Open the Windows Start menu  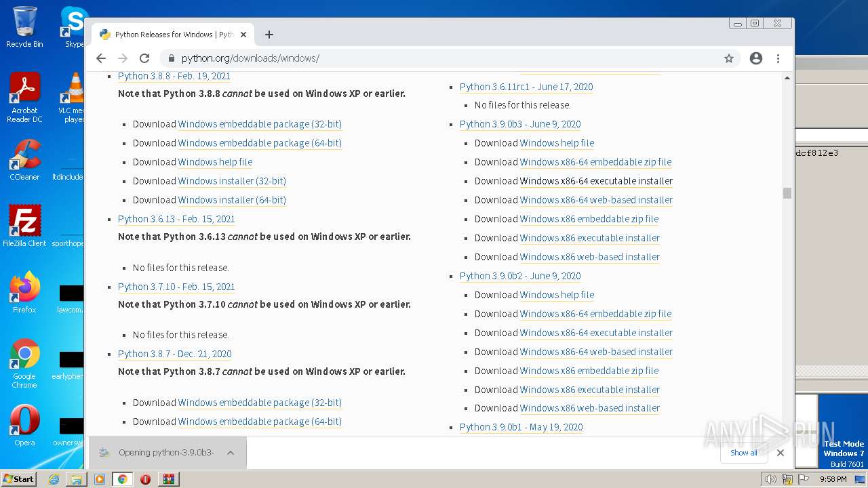tap(19, 479)
